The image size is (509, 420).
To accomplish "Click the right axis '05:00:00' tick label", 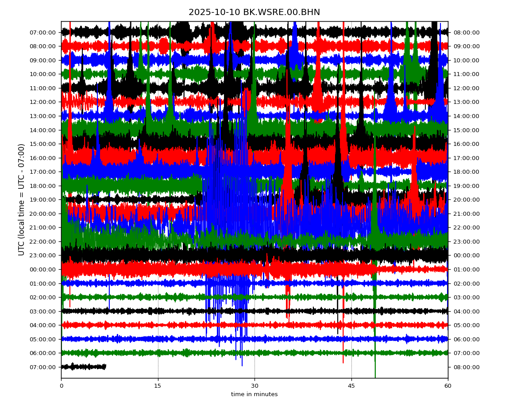I will tap(465, 325).
